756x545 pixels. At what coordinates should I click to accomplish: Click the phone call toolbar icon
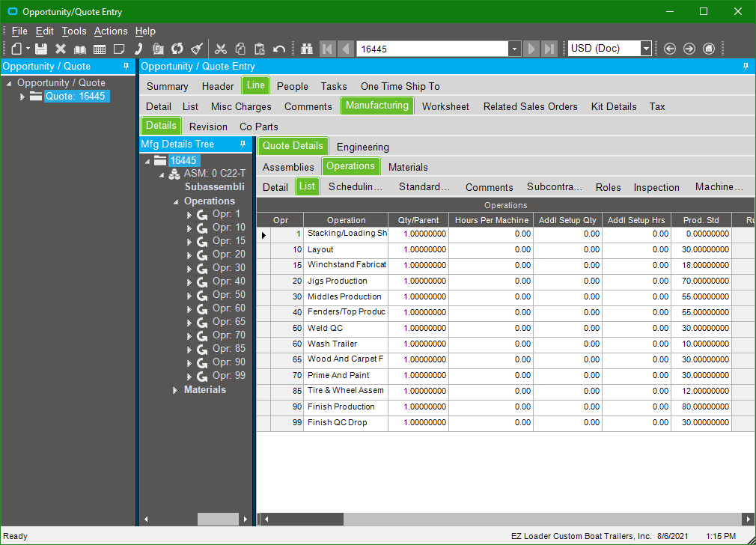[x=138, y=49]
